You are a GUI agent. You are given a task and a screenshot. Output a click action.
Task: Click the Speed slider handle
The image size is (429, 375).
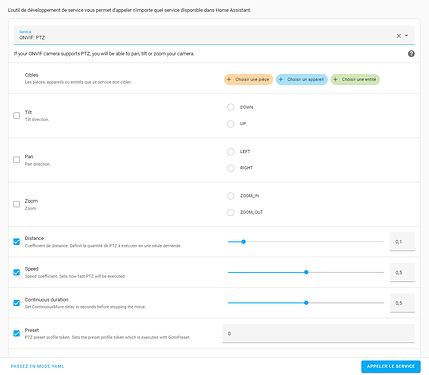306,272
